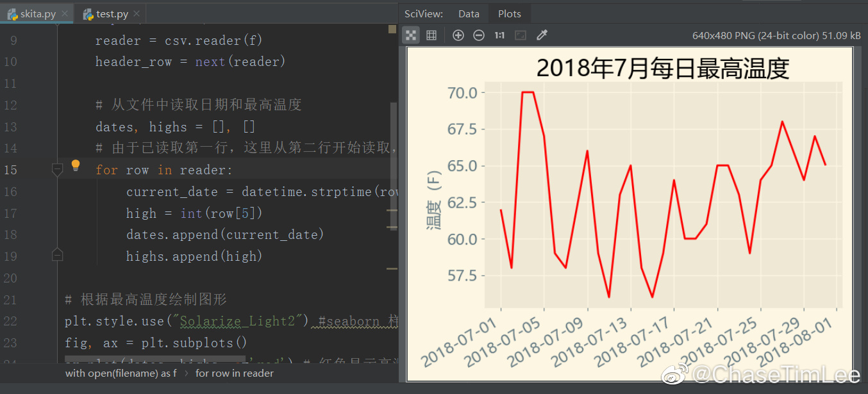Collapse the for loop fold at line 15

click(x=57, y=169)
